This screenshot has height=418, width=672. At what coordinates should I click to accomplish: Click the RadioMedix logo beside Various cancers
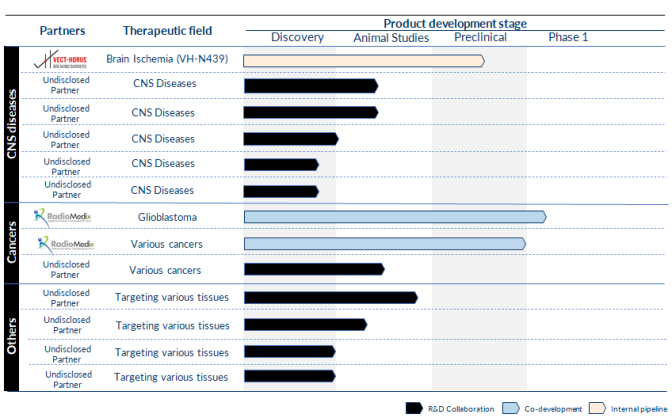66,244
